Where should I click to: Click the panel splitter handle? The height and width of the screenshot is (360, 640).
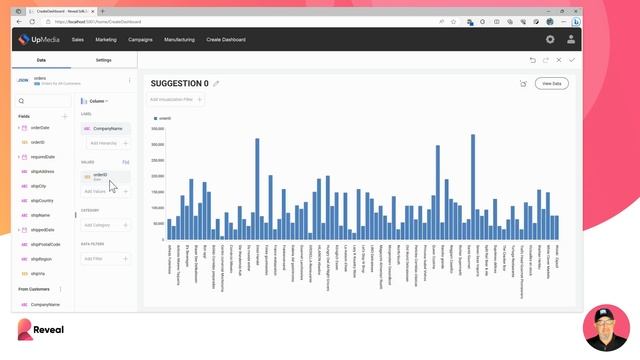[x=76, y=215]
